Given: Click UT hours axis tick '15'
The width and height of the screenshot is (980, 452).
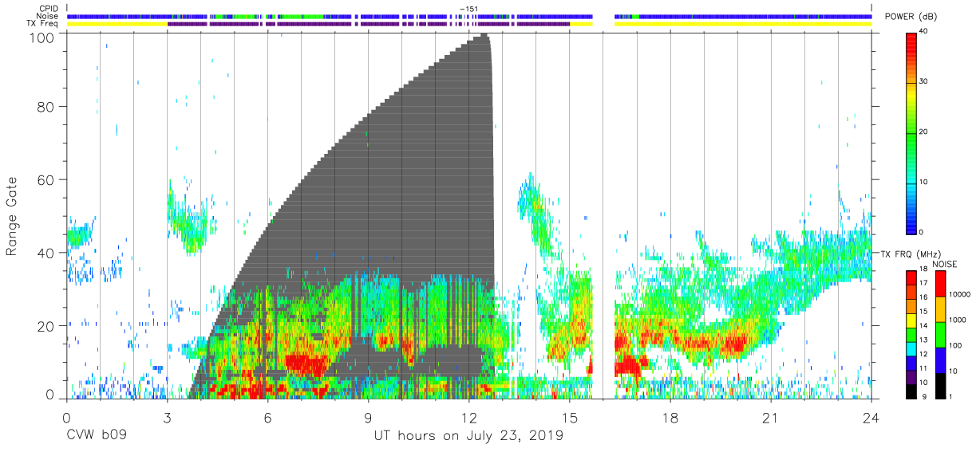Looking at the screenshot, I should pos(570,417).
